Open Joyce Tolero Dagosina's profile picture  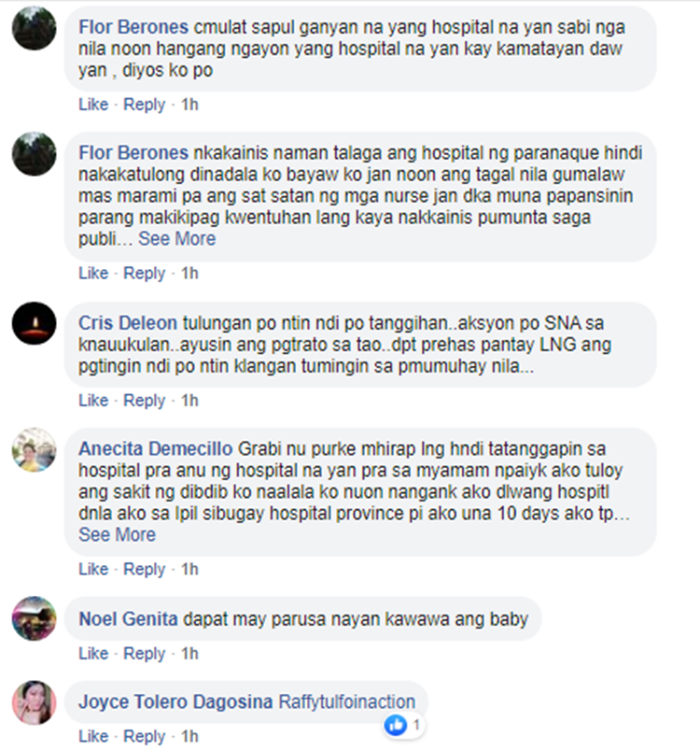(x=34, y=702)
